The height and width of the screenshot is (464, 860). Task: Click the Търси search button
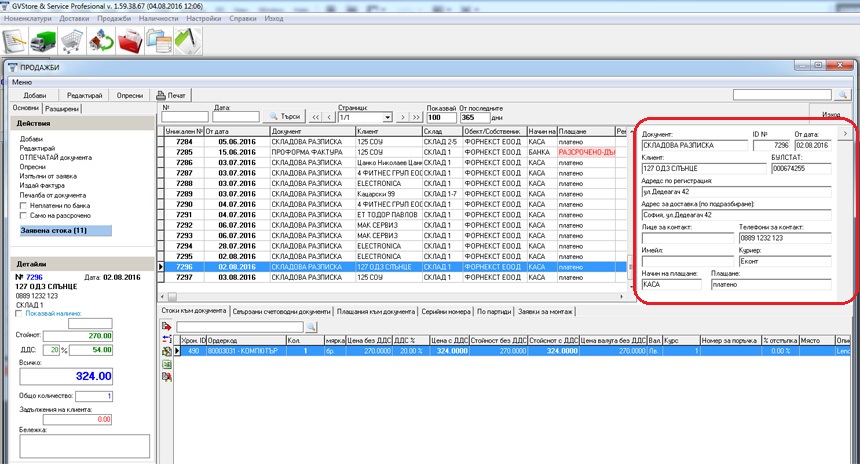click(x=284, y=117)
